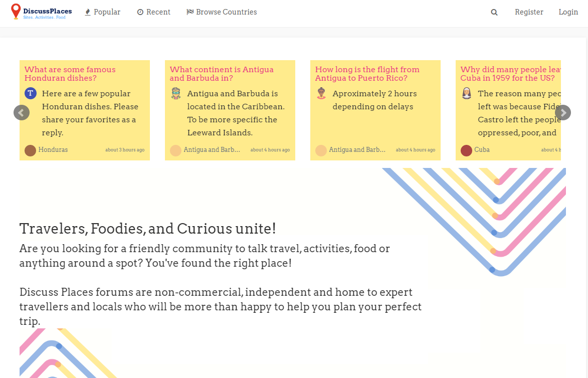The height and width of the screenshot is (378, 588).
Task: Open the Register page
Action: (529, 12)
